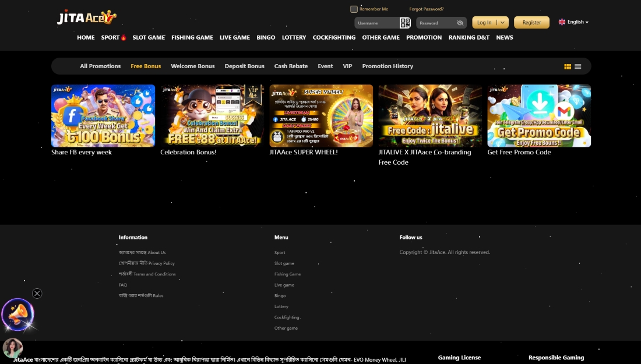Select the Free Bonus tab
641x364 pixels.
[x=146, y=66]
